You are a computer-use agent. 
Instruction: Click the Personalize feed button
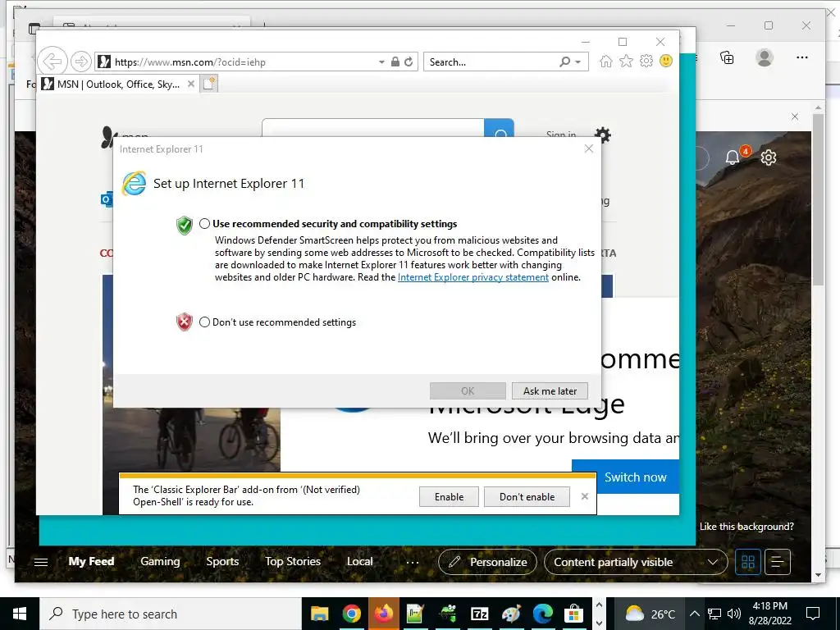487,562
